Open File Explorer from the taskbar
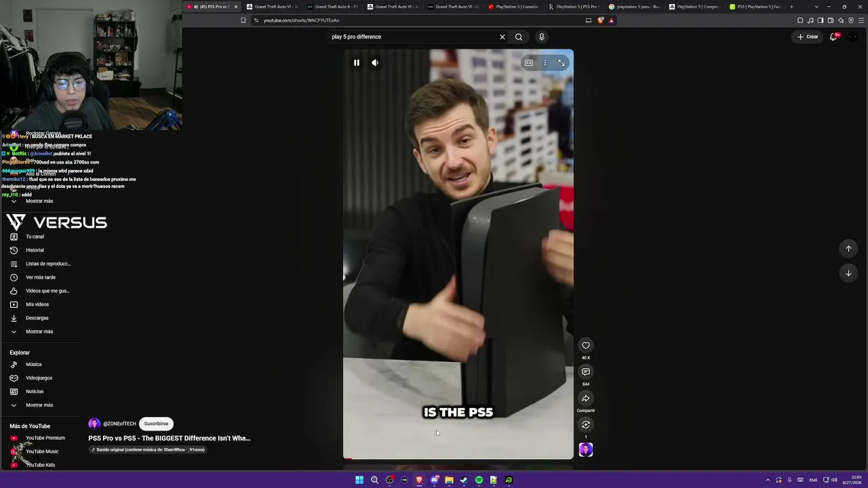This screenshot has height=488, width=868. point(449,481)
